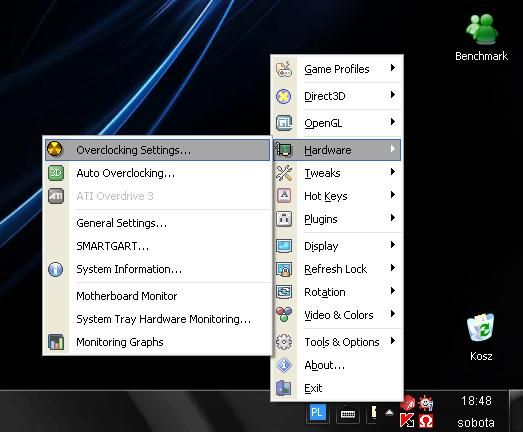The width and height of the screenshot is (523, 432).
Task: Show hidden tray icons arrow
Action: [x=389, y=413]
